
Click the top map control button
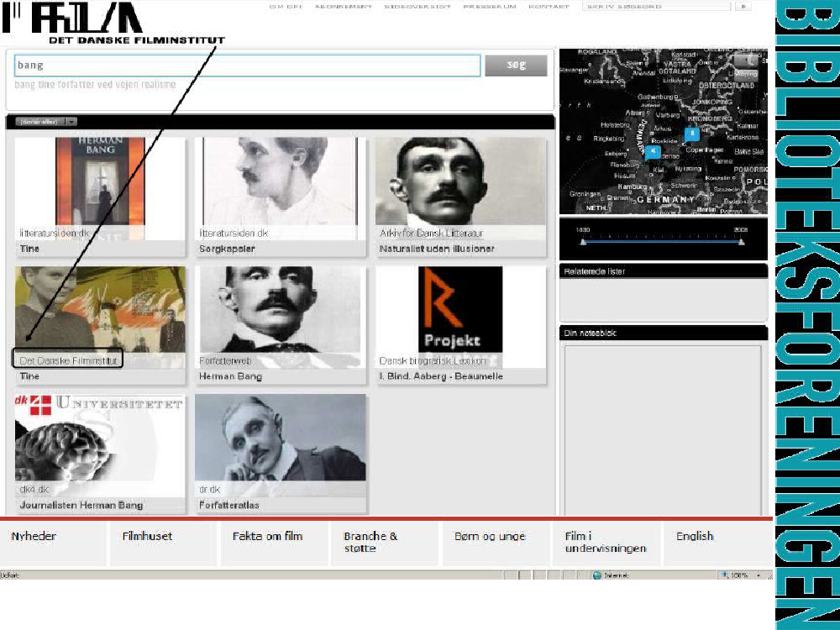(746, 60)
